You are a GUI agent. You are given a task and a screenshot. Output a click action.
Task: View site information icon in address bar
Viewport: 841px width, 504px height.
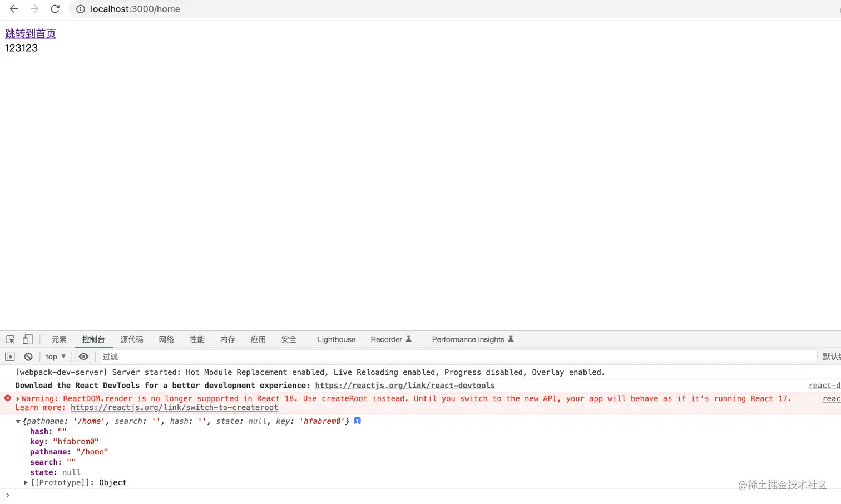click(81, 9)
